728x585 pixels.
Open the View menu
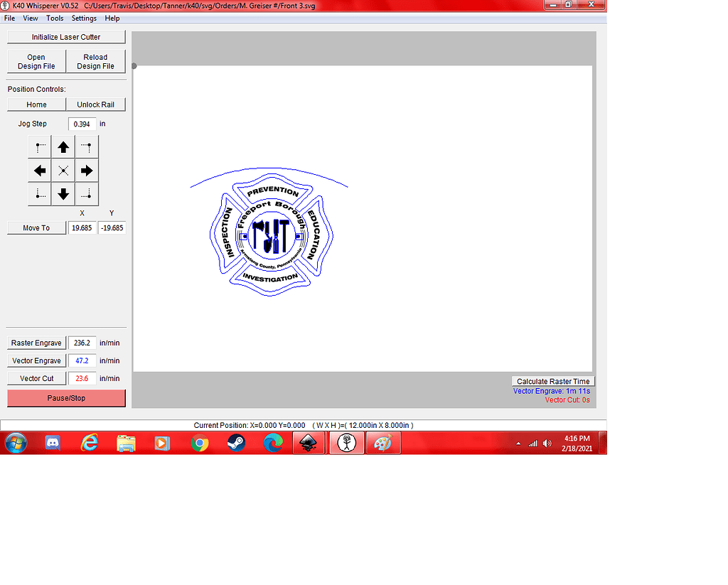[x=30, y=18]
